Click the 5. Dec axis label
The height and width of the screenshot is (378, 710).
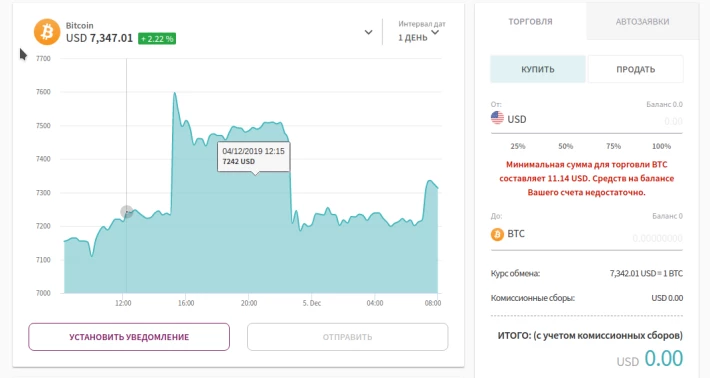click(312, 303)
